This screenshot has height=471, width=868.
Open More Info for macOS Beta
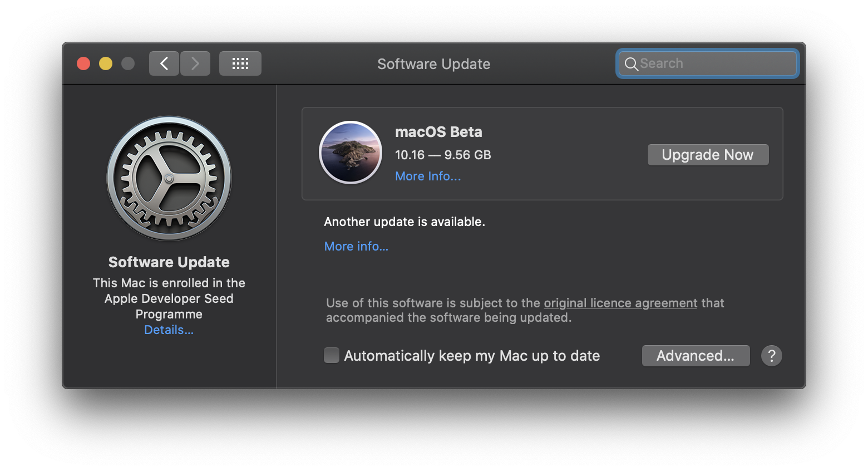click(x=427, y=176)
